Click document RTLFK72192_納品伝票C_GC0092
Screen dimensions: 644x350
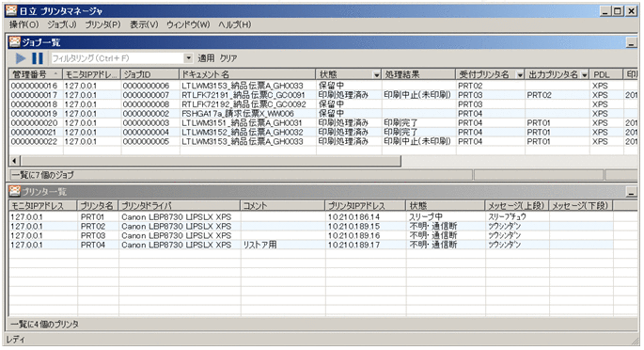point(243,104)
